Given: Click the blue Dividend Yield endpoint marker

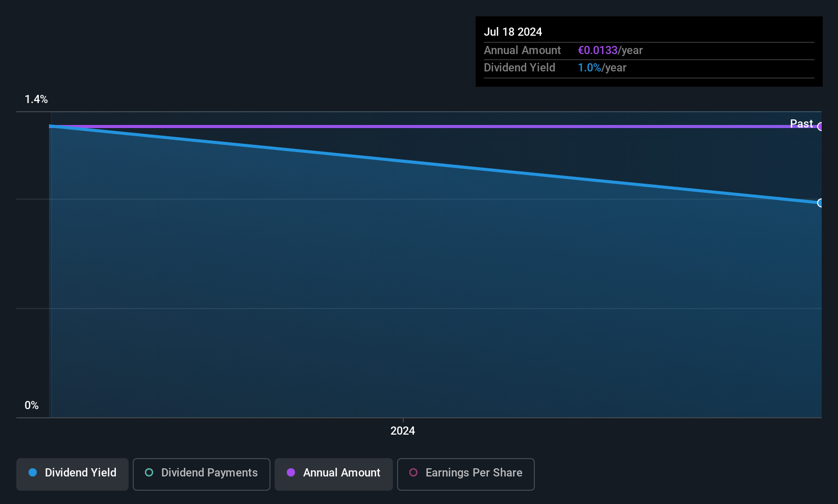Looking at the screenshot, I should click(x=820, y=203).
